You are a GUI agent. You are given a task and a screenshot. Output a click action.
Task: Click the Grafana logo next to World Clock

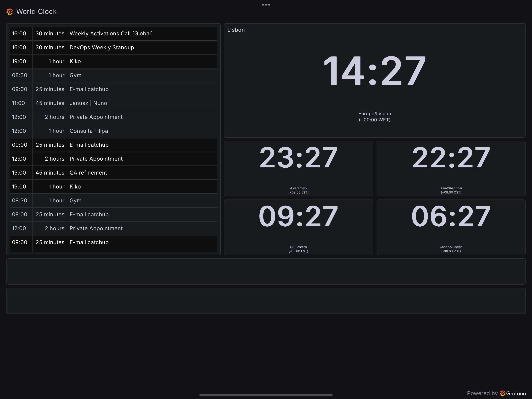(10, 12)
